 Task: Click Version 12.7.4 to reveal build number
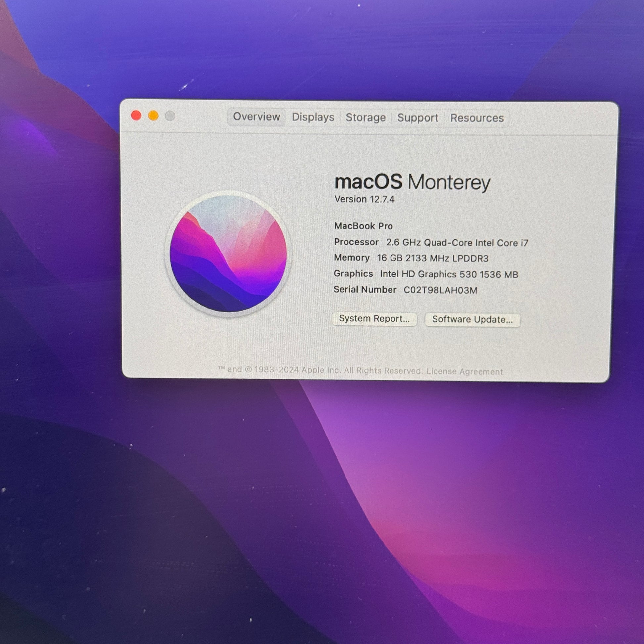(x=364, y=199)
